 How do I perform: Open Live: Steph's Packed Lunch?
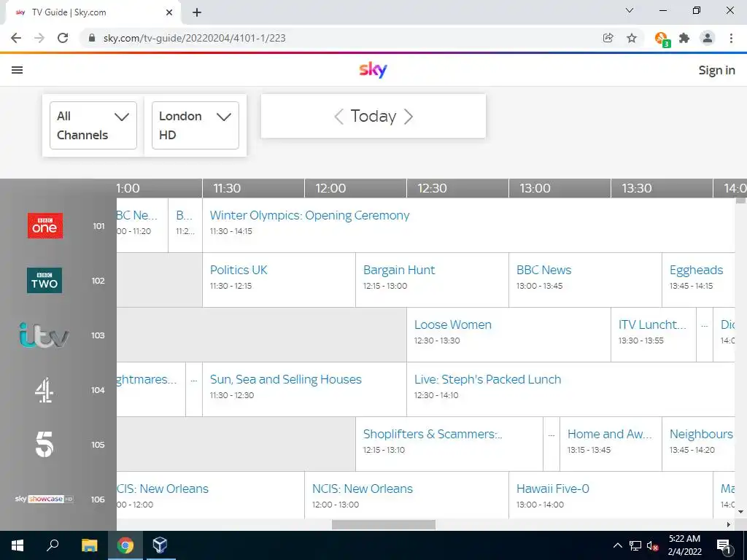571,389
